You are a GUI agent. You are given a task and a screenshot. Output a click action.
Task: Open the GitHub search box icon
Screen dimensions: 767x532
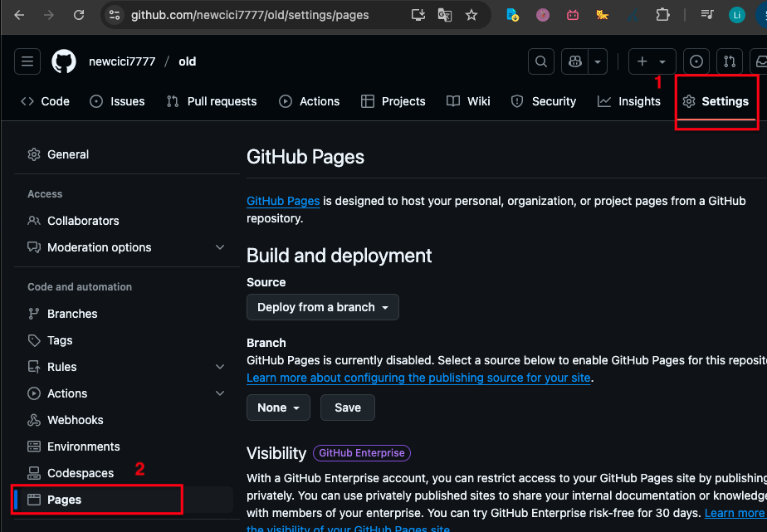coord(541,61)
